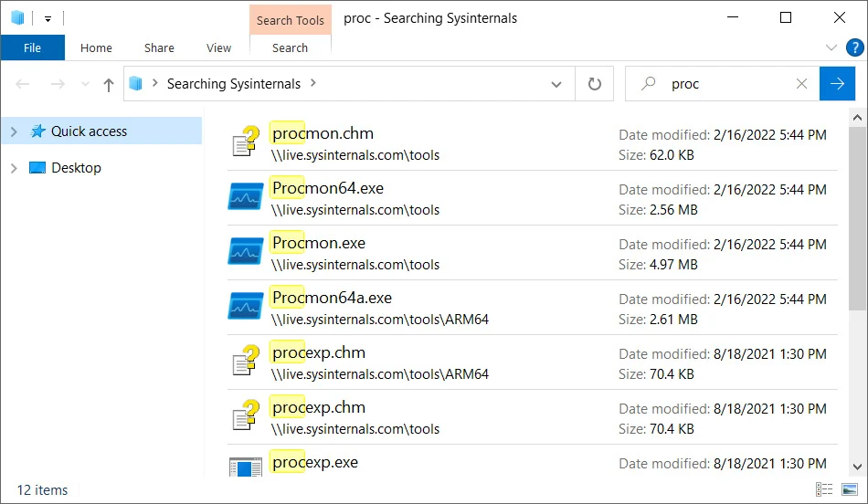
Task: Click Size: 2.56 MB for Procmon64.exe
Action: [658, 210]
